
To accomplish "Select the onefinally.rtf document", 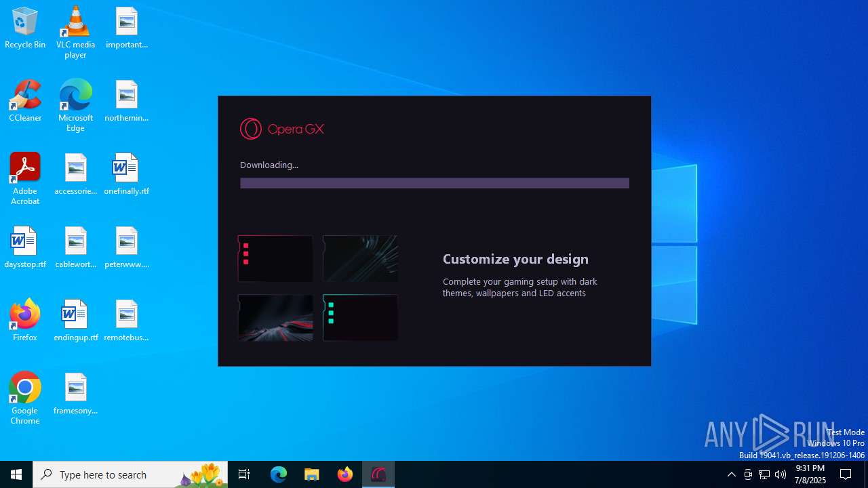I will point(127,174).
